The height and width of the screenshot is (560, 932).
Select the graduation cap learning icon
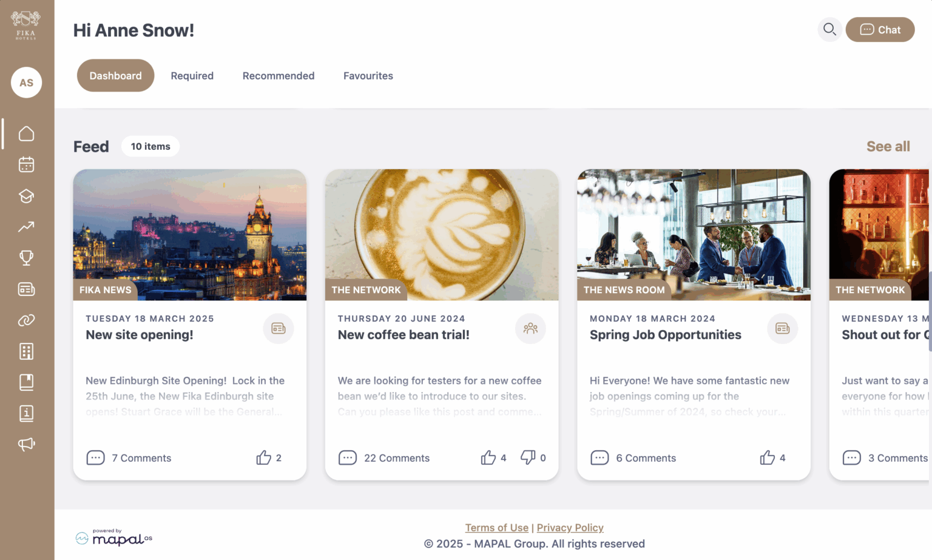[x=26, y=195]
